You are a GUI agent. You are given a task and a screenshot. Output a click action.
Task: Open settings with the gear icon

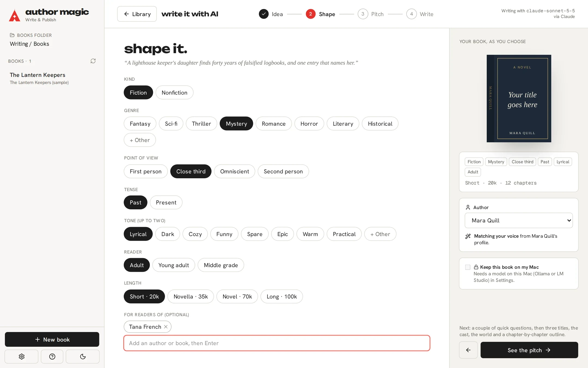(x=22, y=357)
